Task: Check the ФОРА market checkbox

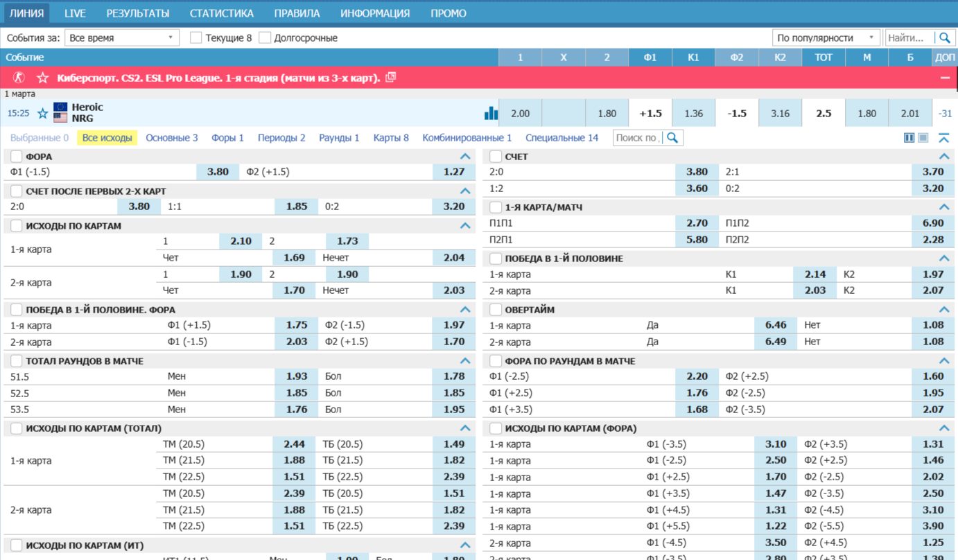Action: pyautogui.click(x=17, y=157)
